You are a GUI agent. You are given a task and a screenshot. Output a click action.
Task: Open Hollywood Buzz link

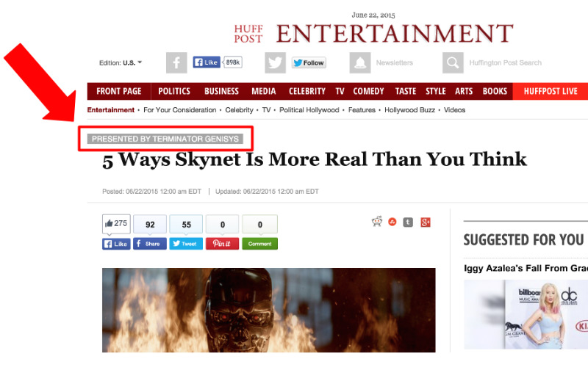pyautogui.click(x=409, y=109)
